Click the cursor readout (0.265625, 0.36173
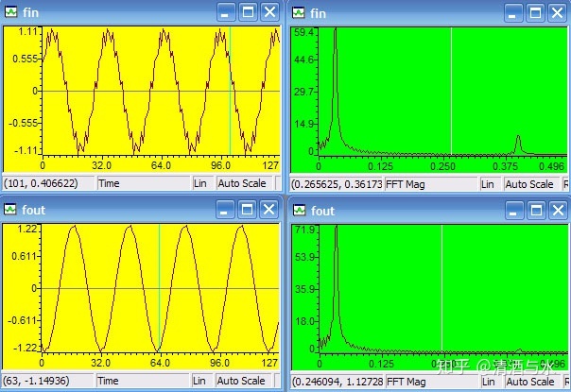Image resolution: width=571 pixels, height=392 pixels. pyautogui.click(x=337, y=184)
